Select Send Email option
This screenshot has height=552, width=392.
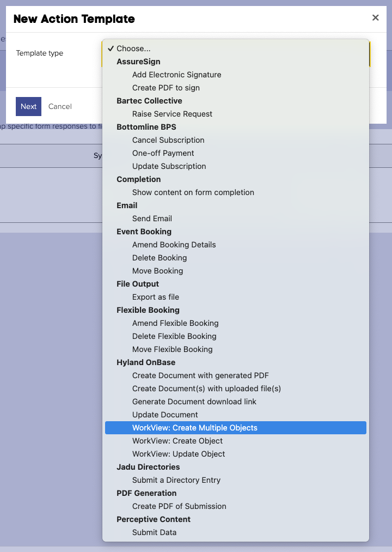(236, 219)
